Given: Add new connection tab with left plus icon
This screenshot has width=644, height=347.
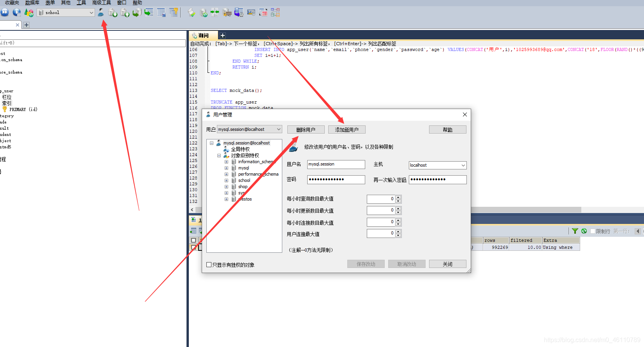Looking at the screenshot, I should [26, 25].
